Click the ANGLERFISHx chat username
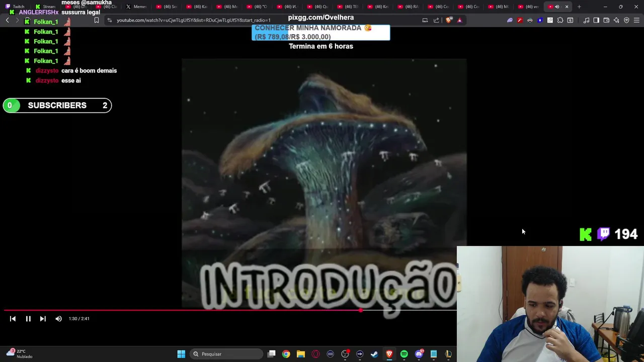644x362 pixels. pyautogui.click(x=39, y=12)
